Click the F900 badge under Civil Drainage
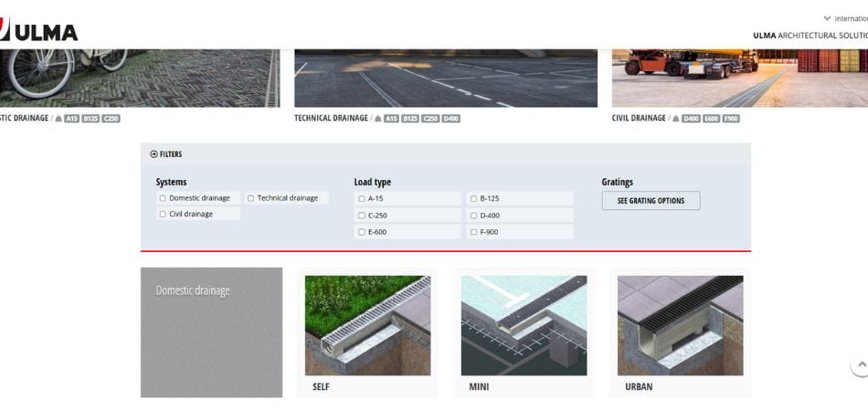Screen dimensions: 868x411 [x=731, y=119]
